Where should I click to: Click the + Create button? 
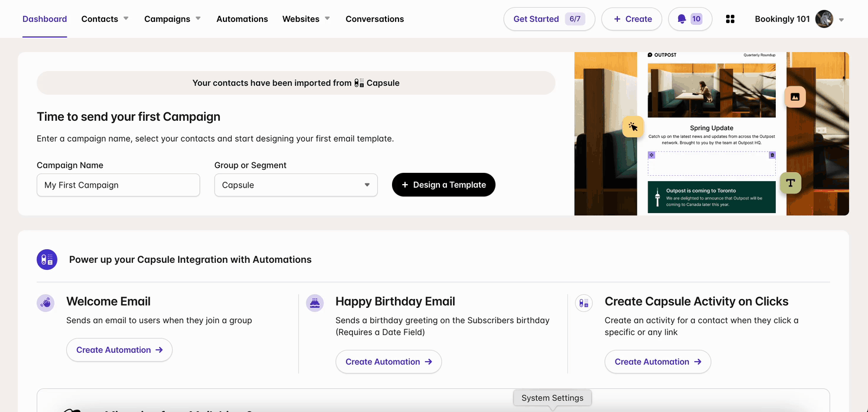click(632, 19)
